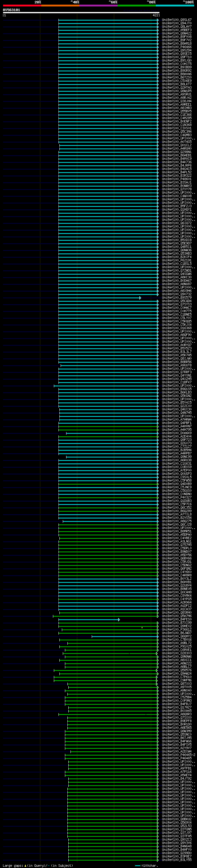Click the green ~80% identity color segment
Image resolution: width=197 pixels, height=868 pixels.
tap(137, 6)
